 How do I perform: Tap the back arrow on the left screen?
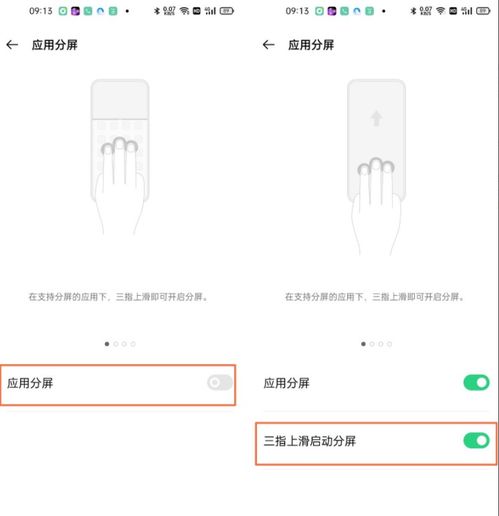pyautogui.click(x=12, y=45)
